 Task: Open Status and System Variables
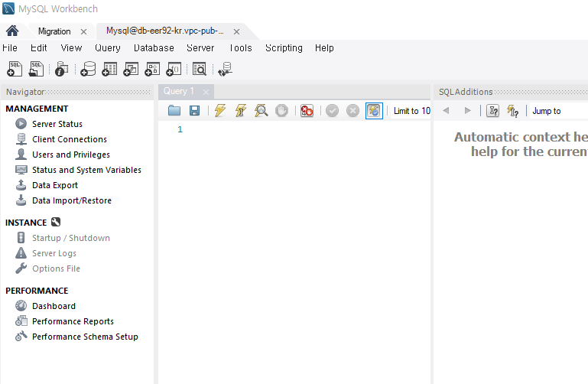pos(86,170)
